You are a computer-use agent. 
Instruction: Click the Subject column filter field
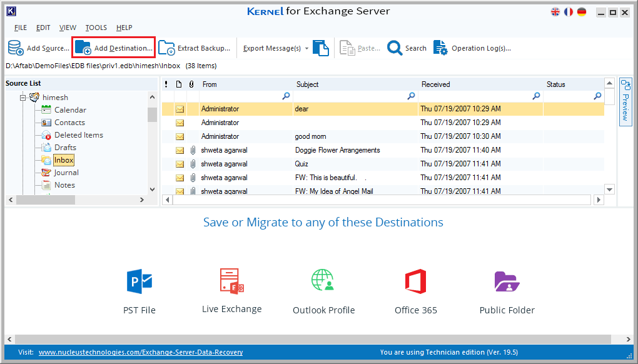click(356, 96)
